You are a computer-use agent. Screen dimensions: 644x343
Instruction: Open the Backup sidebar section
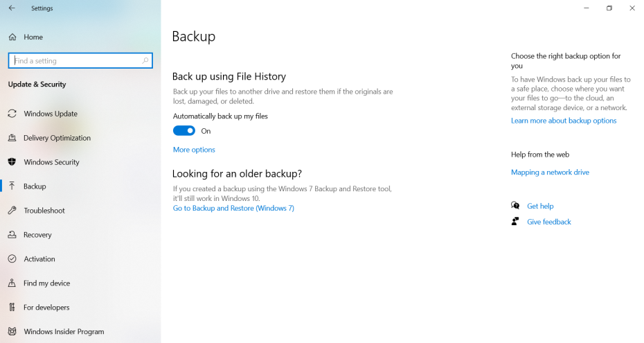(x=35, y=186)
